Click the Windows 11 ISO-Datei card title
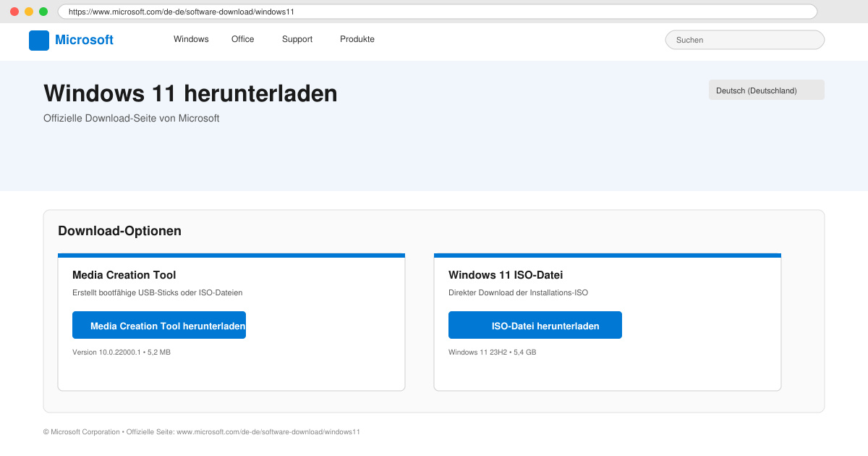 point(506,275)
